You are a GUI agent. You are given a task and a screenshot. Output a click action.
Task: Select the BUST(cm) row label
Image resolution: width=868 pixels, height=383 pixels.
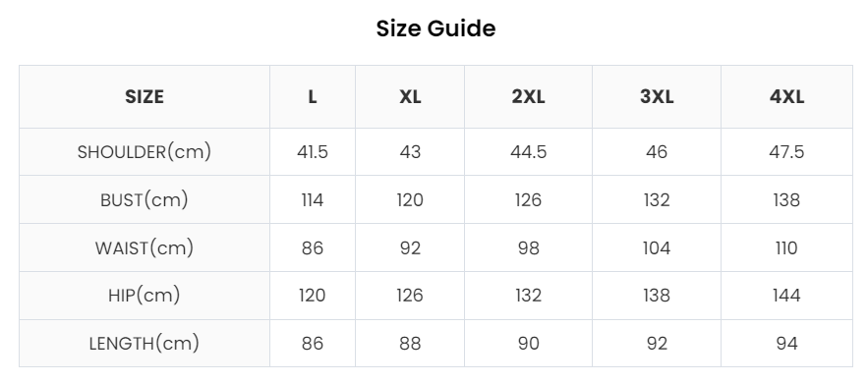145,200
